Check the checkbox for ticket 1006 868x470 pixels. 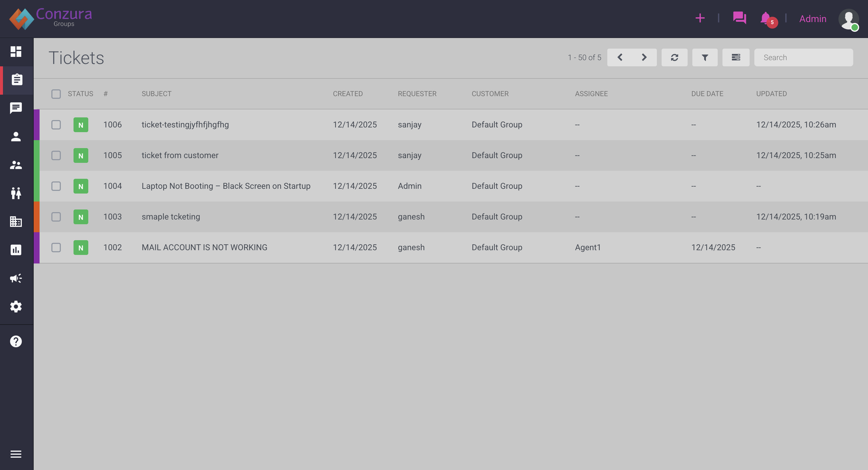click(56, 125)
